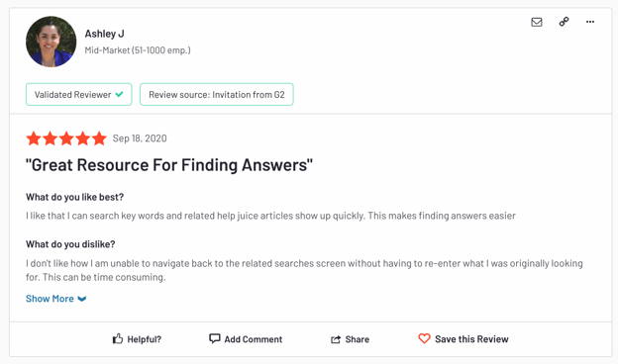Select the Validated Reviewer badge

point(79,94)
